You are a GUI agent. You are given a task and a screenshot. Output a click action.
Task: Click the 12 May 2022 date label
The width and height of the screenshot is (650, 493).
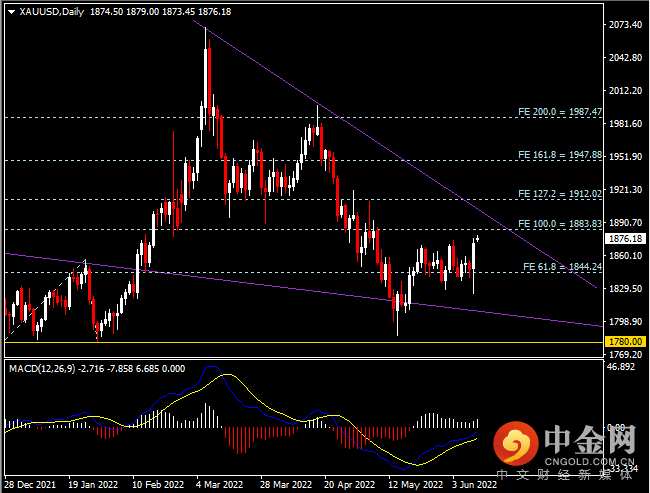coord(415,484)
